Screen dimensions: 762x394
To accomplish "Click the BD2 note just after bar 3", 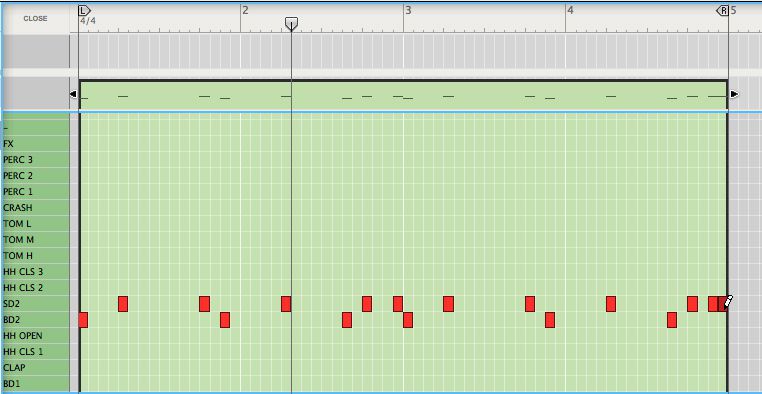I will [x=408, y=320].
